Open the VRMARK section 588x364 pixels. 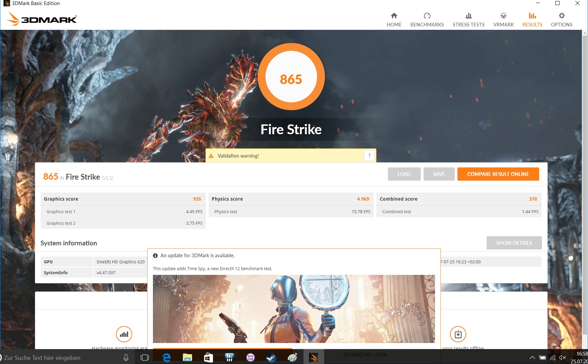[503, 20]
